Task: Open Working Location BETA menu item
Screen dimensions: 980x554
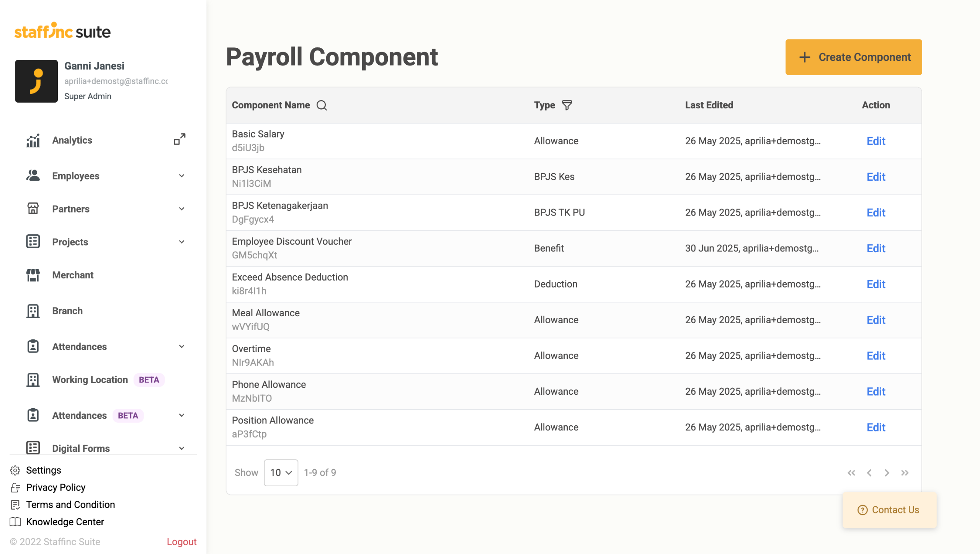Action: coord(90,380)
